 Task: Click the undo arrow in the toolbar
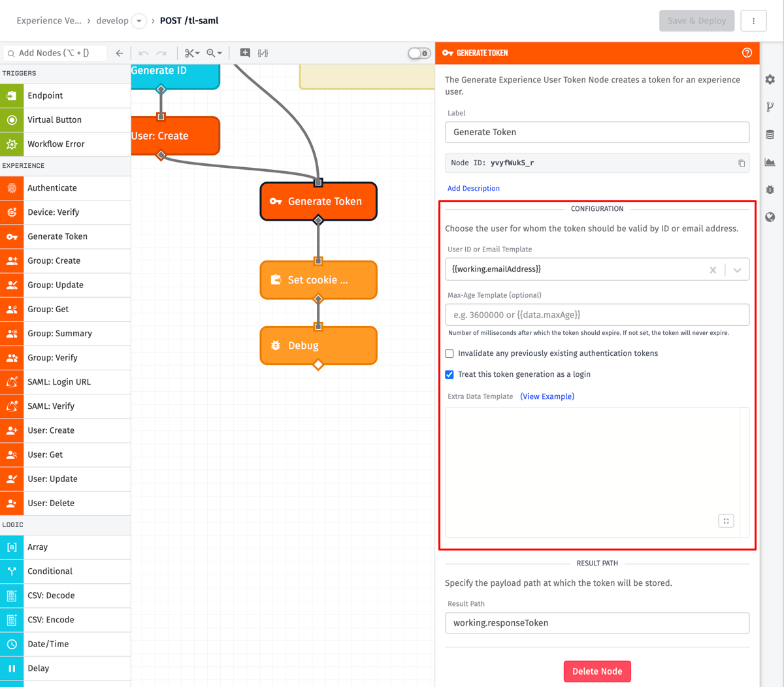click(x=144, y=53)
